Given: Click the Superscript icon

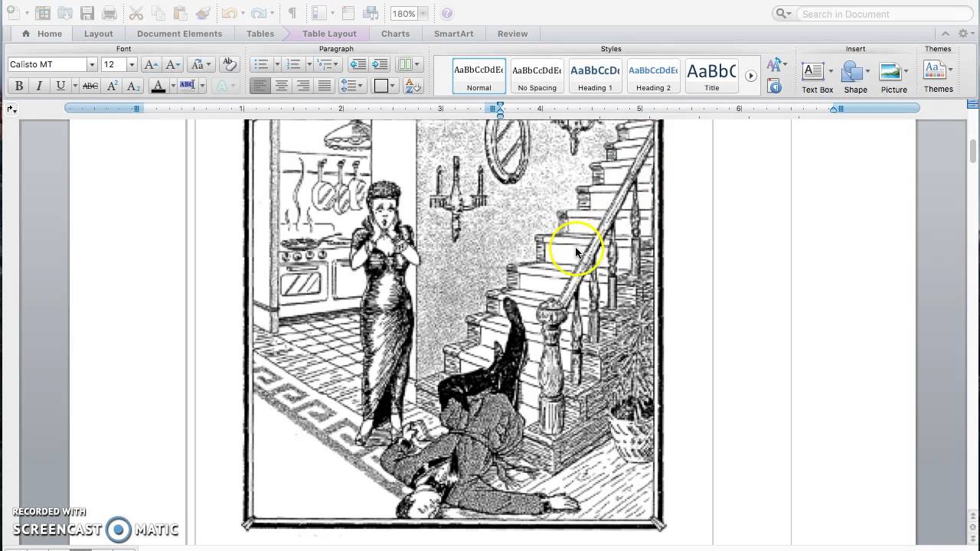Looking at the screenshot, I should tap(112, 86).
